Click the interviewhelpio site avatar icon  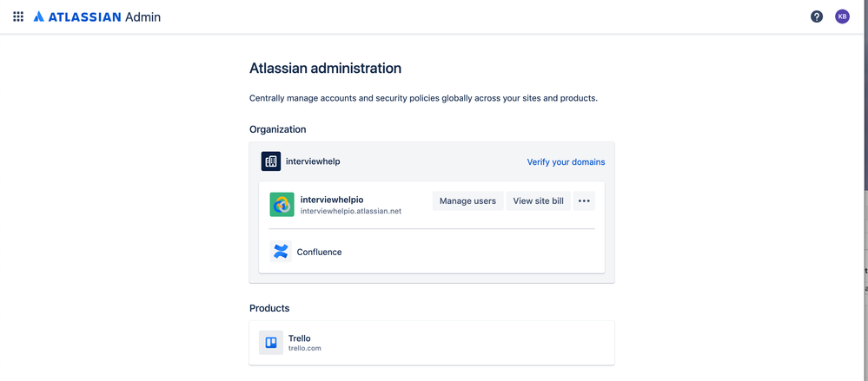(282, 205)
